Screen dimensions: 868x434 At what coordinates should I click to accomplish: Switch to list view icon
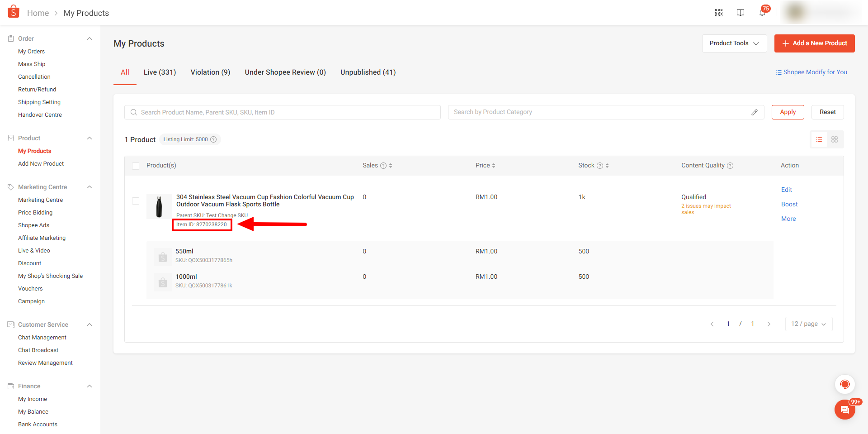pos(819,139)
